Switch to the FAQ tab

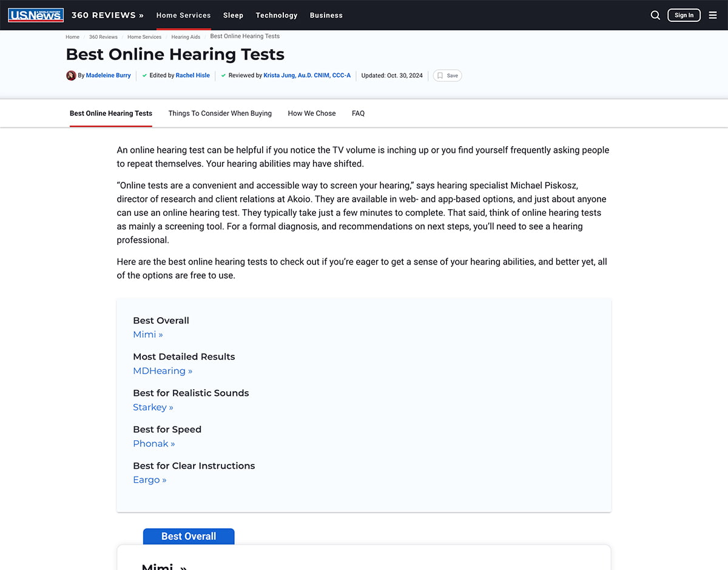click(x=359, y=113)
